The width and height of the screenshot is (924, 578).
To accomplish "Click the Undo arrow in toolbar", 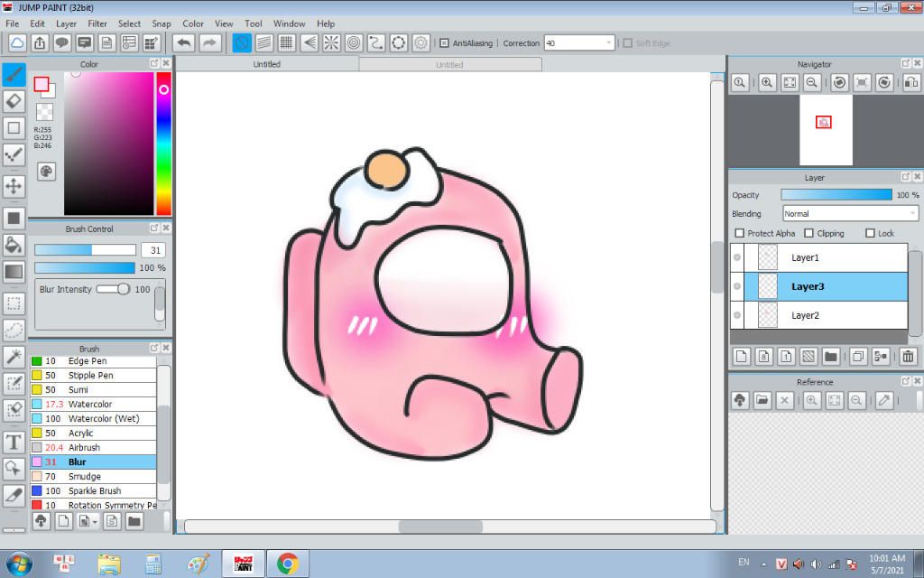I will [x=184, y=43].
